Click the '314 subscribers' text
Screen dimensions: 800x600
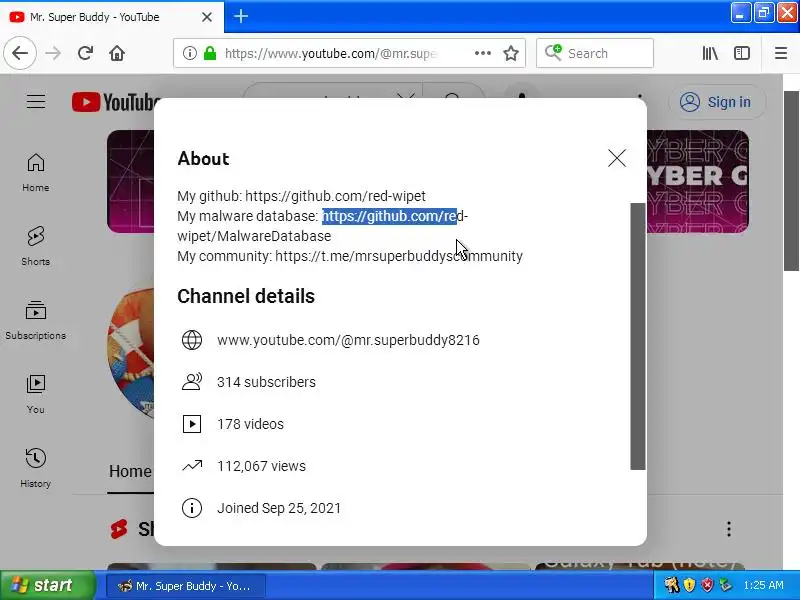pos(266,382)
